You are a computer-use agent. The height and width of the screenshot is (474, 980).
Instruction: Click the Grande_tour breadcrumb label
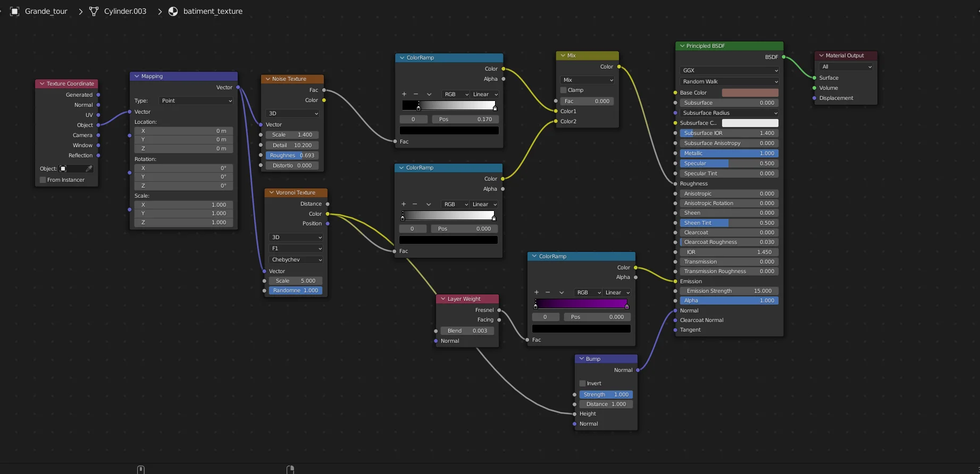[x=46, y=11]
